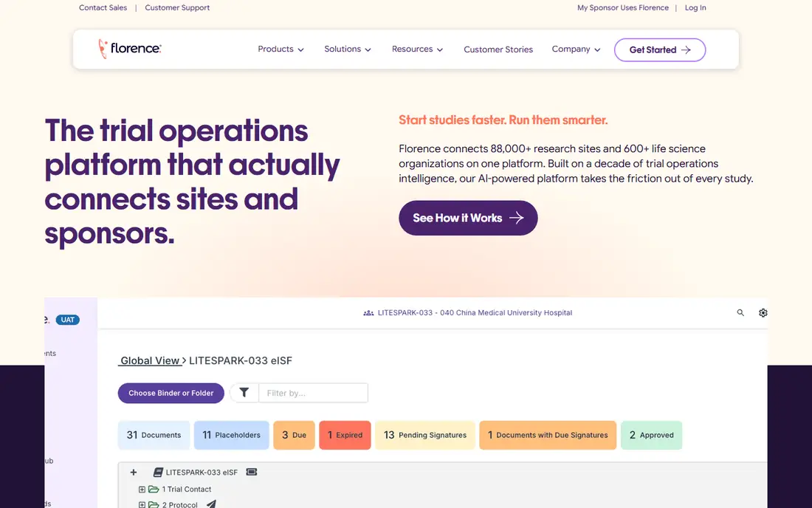Viewport: 812px width, 508px height.
Task: Click the Florence logo
Action: click(x=130, y=49)
